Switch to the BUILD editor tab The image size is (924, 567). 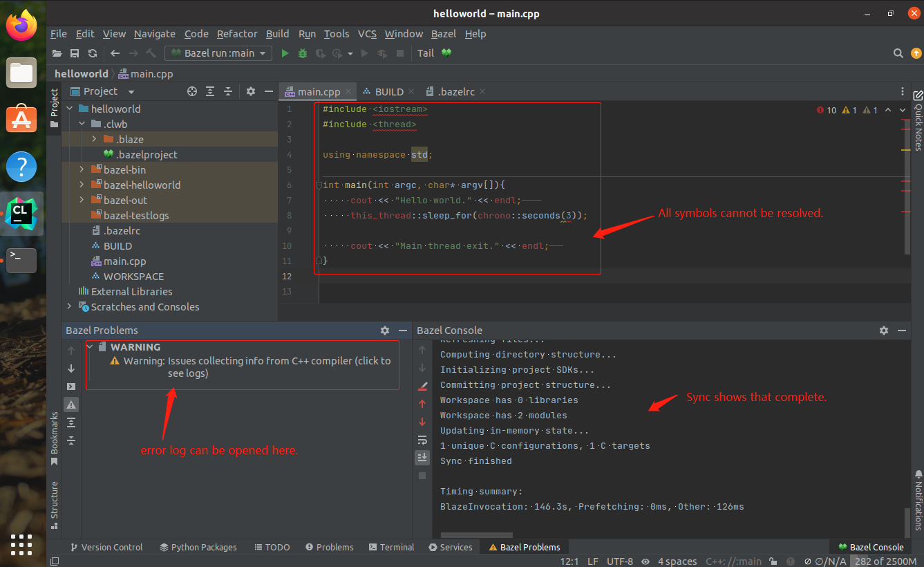(x=388, y=91)
